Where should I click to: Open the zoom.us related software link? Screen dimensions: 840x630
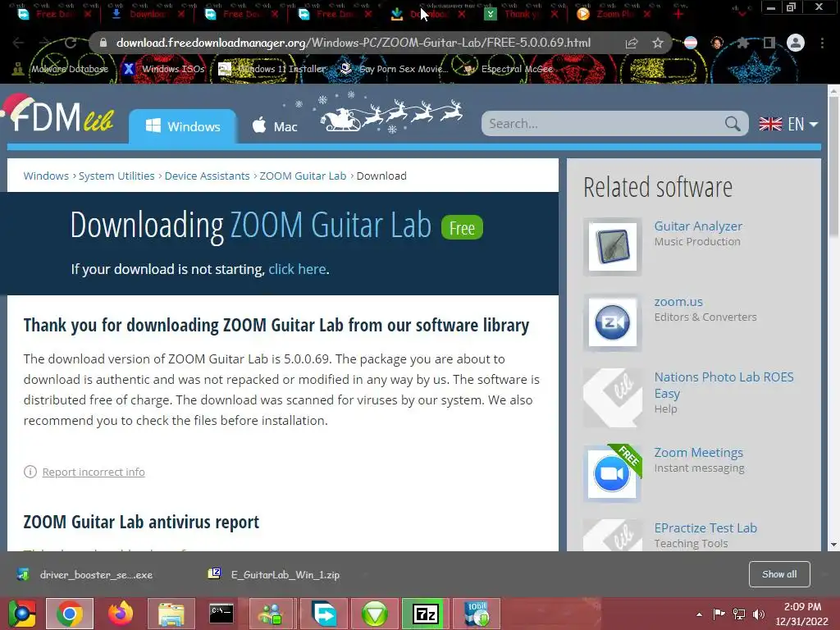[678, 302]
